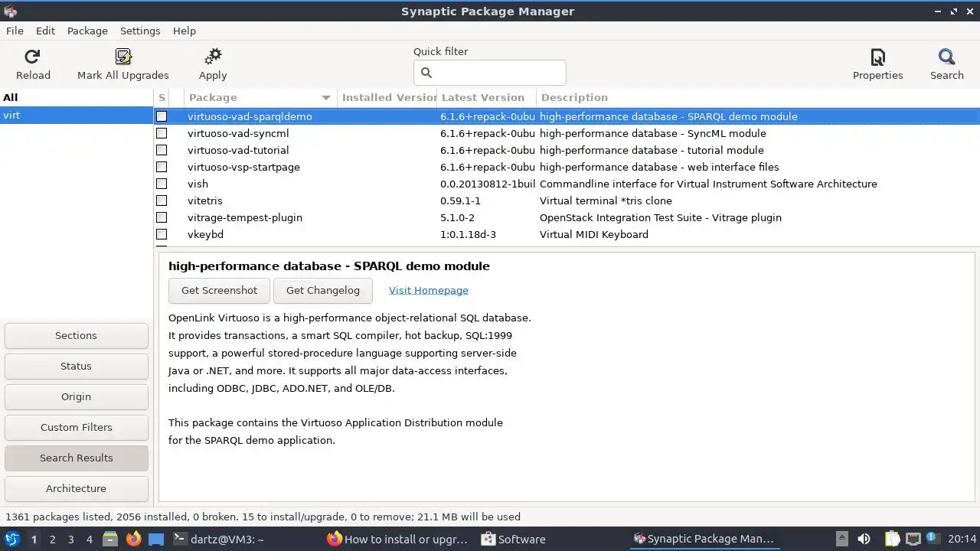Open the Edit menu
Viewport: 980px width, 551px height.
pos(45,31)
